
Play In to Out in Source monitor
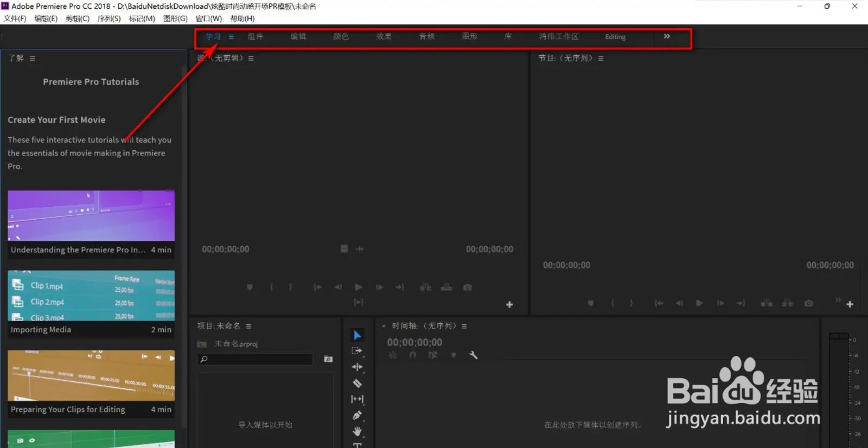359,302
